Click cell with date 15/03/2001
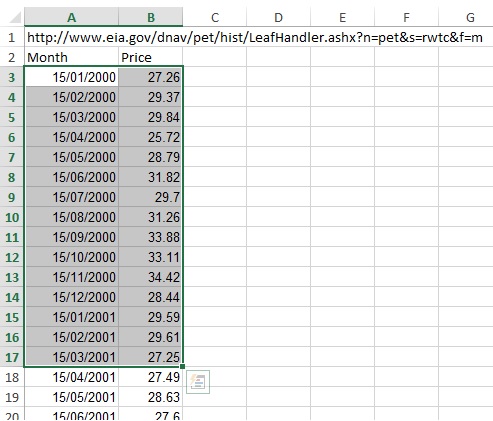 pyautogui.click(x=71, y=357)
